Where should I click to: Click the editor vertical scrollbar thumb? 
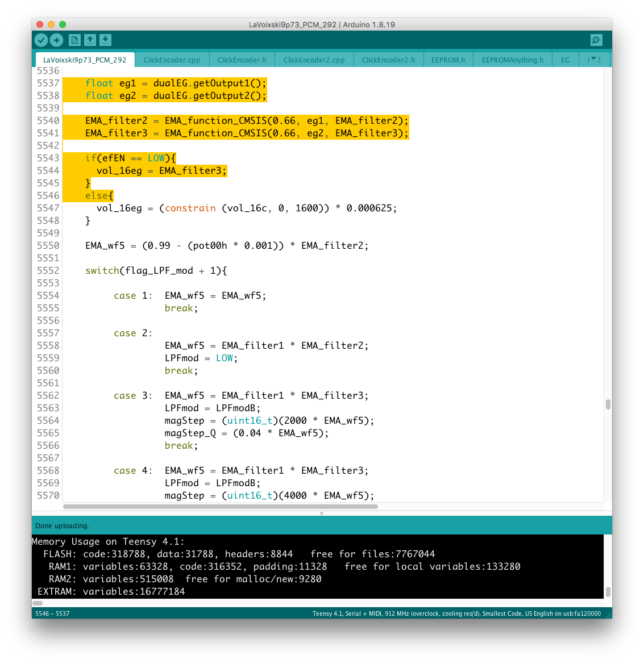coord(608,404)
